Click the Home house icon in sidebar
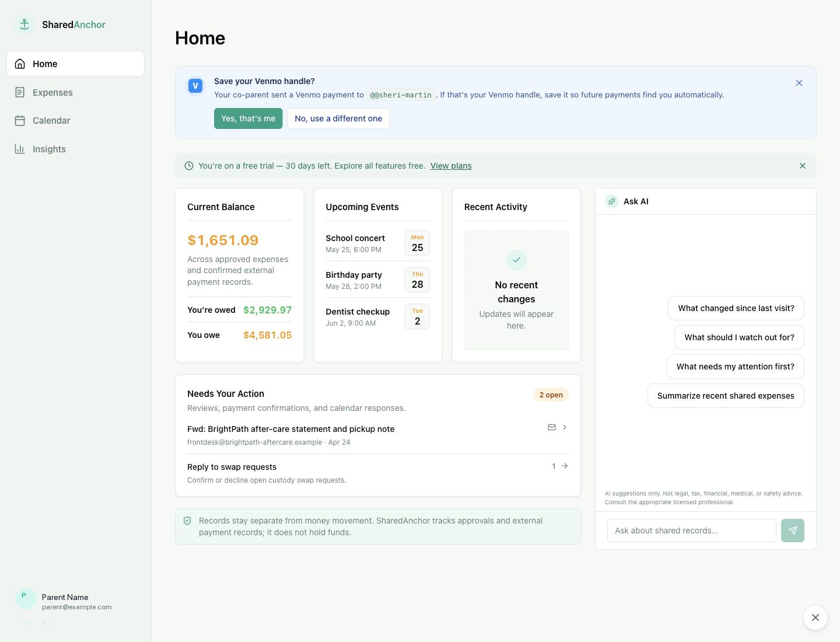 20,64
